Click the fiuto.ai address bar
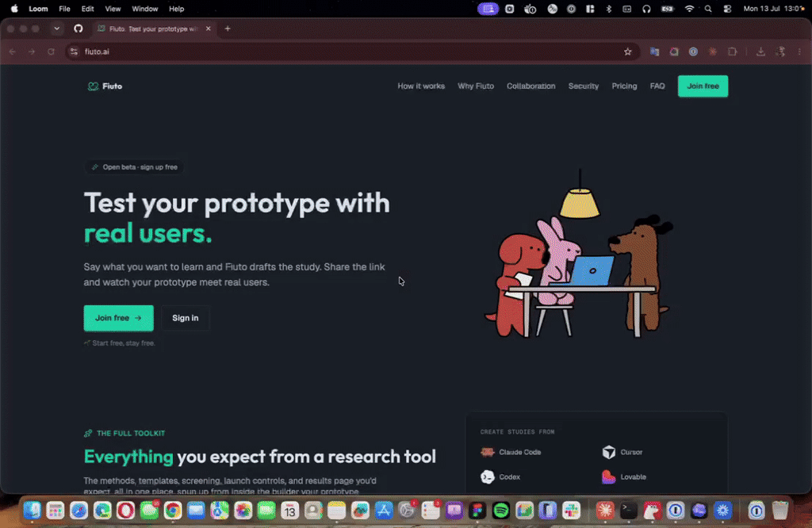Image resolution: width=812 pixels, height=528 pixels. click(352, 52)
